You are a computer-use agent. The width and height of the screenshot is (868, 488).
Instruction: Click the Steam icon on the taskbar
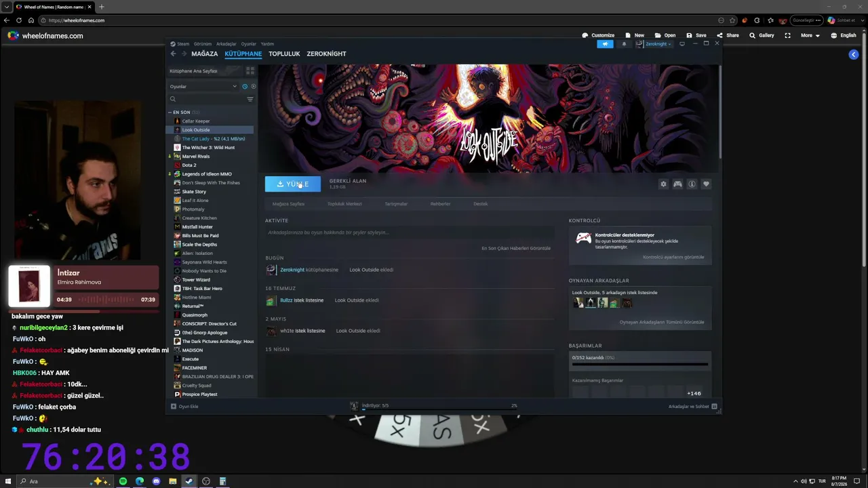pyautogui.click(x=189, y=481)
